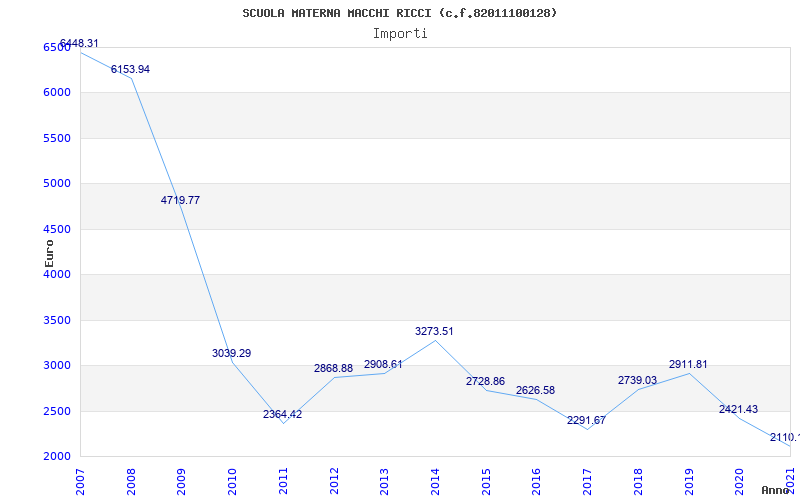Click the Euro axis label

[x=49, y=254]
